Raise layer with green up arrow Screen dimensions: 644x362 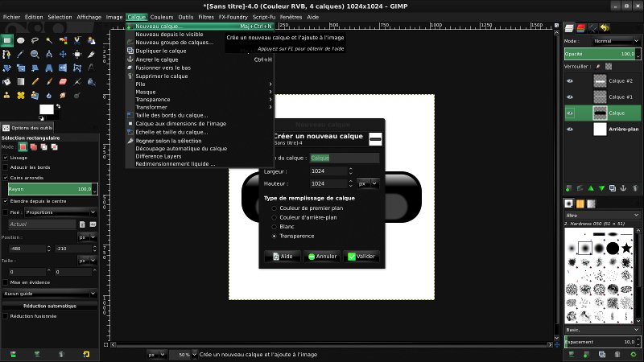[591, 188]
